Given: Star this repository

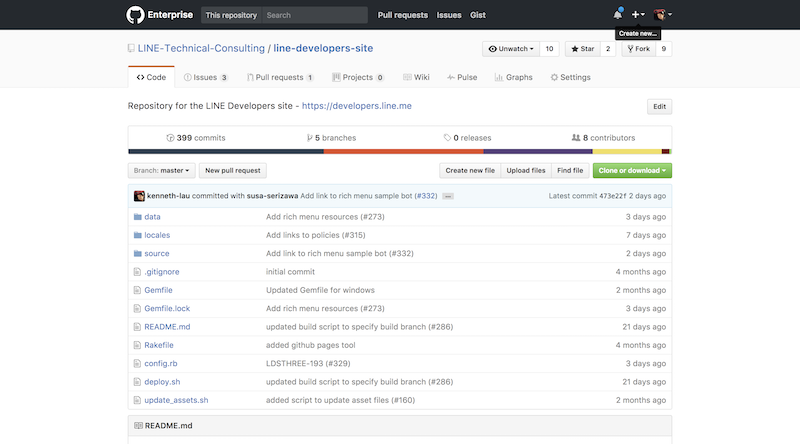Looking at the screenshot, I should [x=583, y=49].
